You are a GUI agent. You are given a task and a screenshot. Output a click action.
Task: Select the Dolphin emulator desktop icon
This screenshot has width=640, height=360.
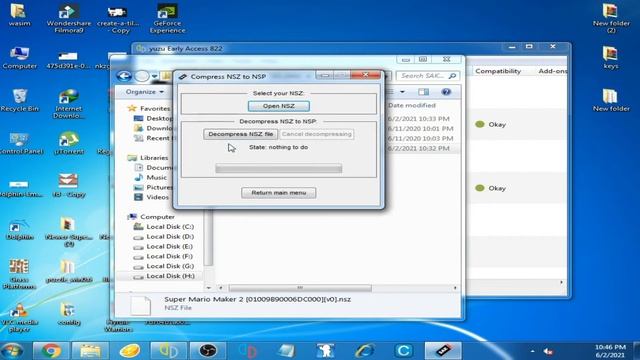tap(19, 229)
